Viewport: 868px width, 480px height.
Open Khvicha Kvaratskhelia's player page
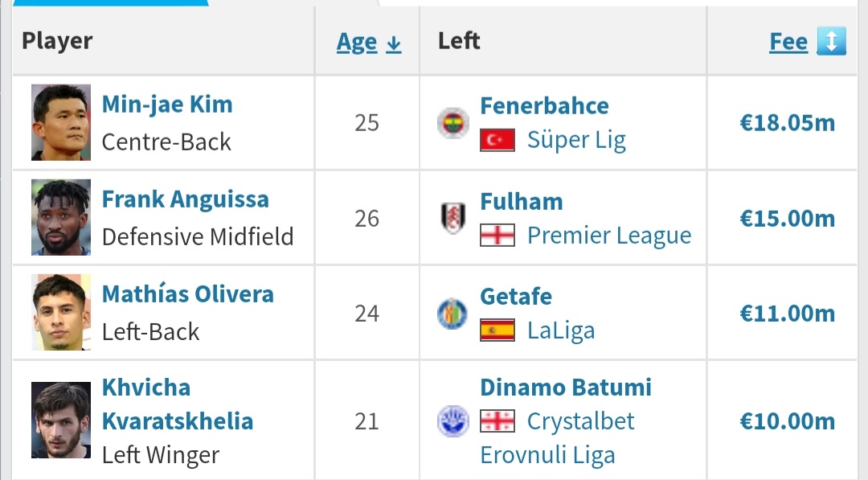(x=178, y=404)
